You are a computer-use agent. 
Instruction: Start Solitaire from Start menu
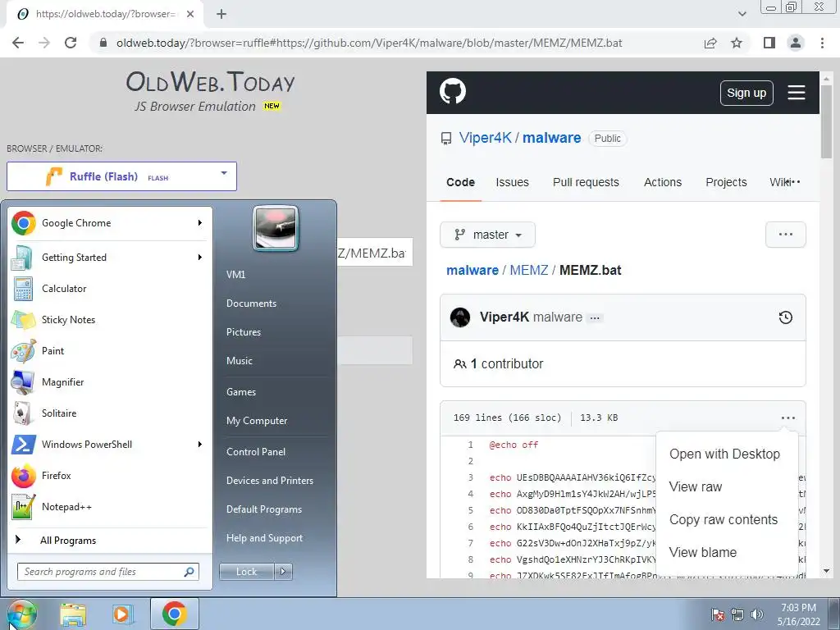[110, 413]
